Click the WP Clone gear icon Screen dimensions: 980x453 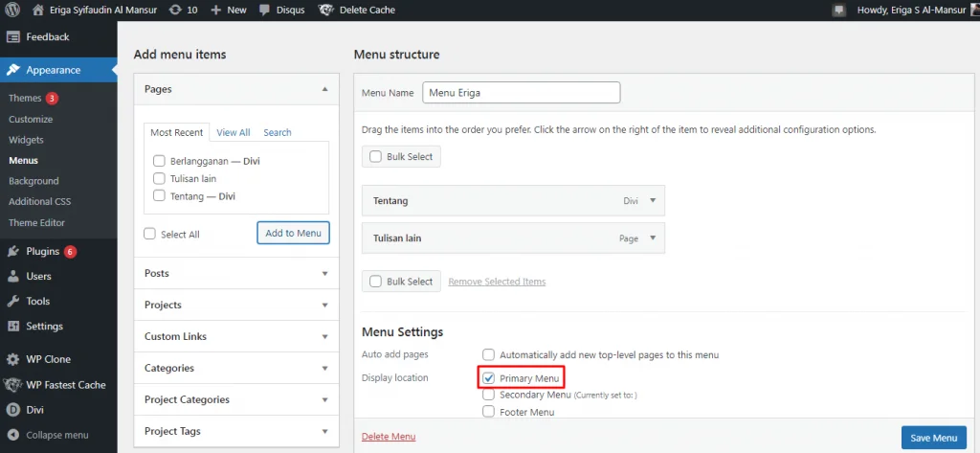tap(12, 360)
